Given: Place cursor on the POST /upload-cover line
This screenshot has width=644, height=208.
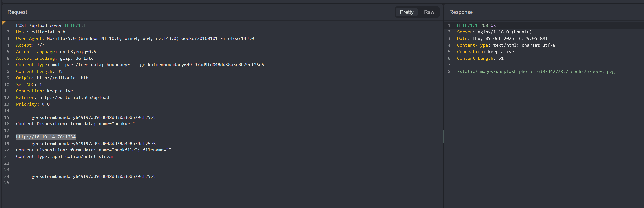Looking at the screenshot, I should click(51, 26).
